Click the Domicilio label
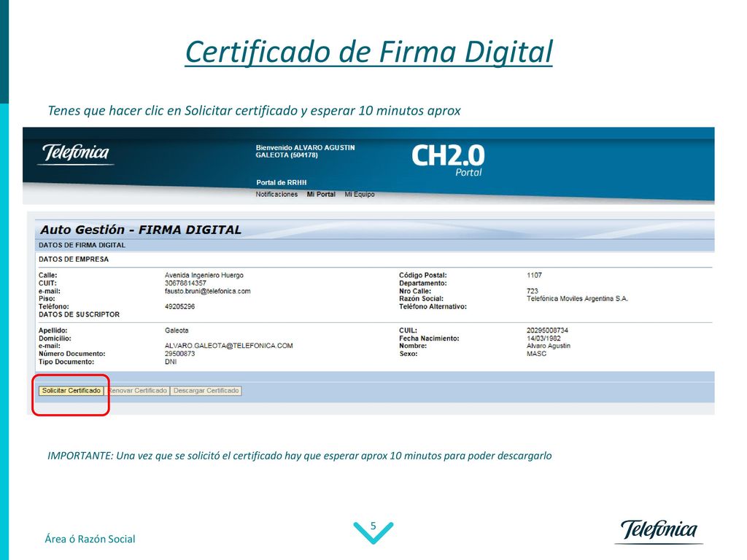747x560 pixels. 55,338
